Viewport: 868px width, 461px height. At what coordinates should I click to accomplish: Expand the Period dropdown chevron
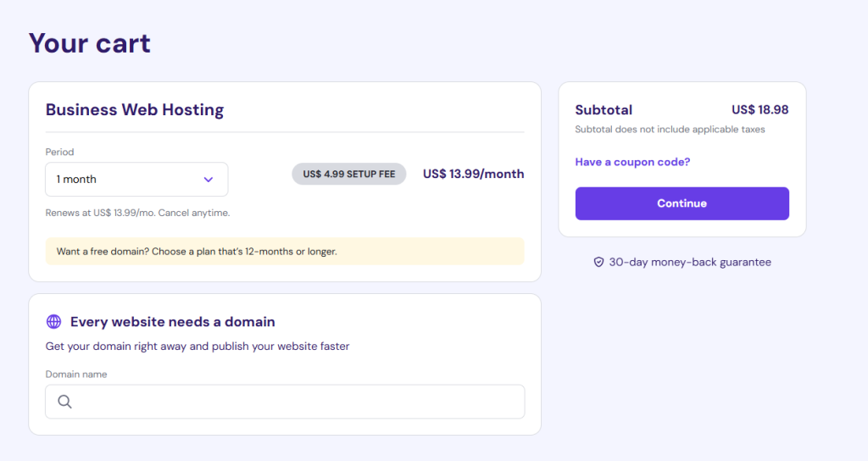pos(209,180)
